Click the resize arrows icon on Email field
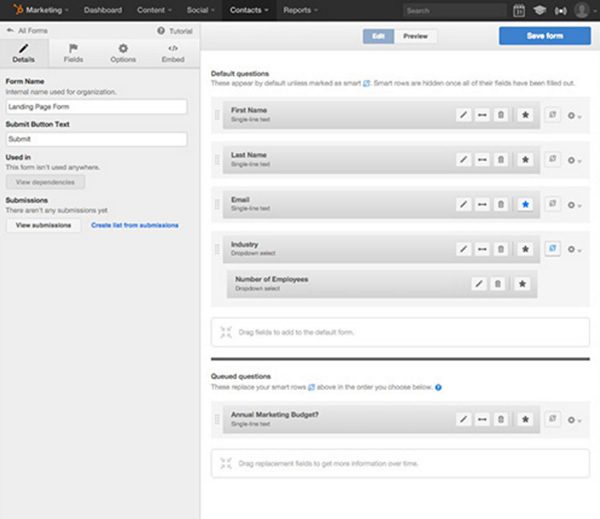Image resolution: width=600 pixels, height=519 pixels. [483, 204]
